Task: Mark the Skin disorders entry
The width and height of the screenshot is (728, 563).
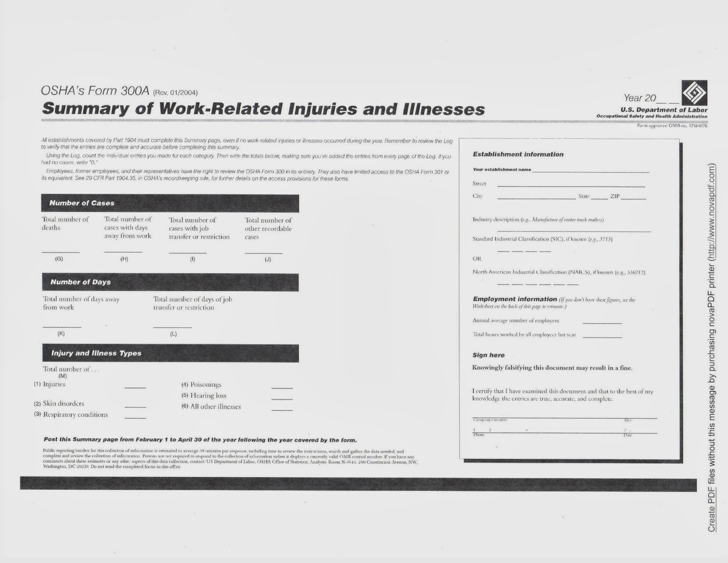Action: [x=63, y=403]
